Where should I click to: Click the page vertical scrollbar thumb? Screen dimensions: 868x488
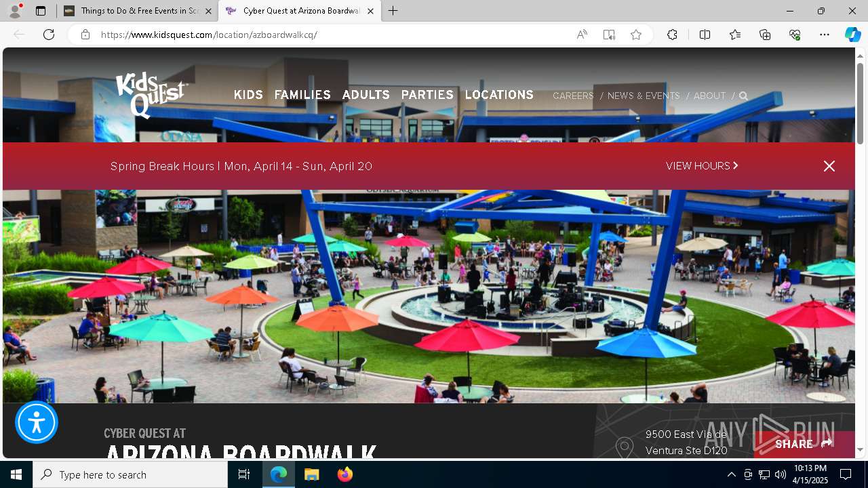861,103
